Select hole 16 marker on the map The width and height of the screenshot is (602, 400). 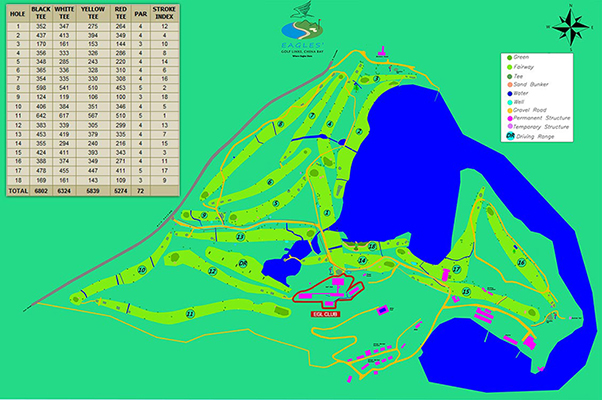point(520,262)
